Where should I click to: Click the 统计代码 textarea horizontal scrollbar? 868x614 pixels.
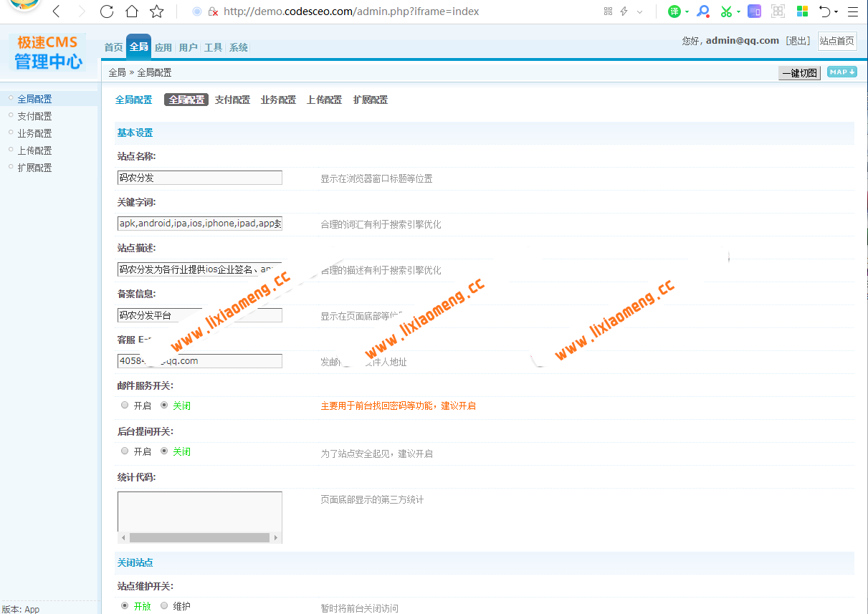[199, 537]
